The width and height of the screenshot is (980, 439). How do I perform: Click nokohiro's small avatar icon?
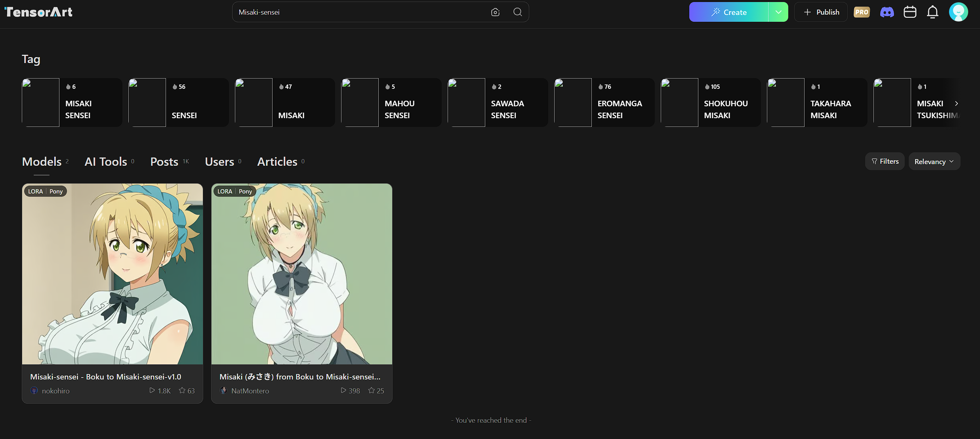click(x=34, y=391)
